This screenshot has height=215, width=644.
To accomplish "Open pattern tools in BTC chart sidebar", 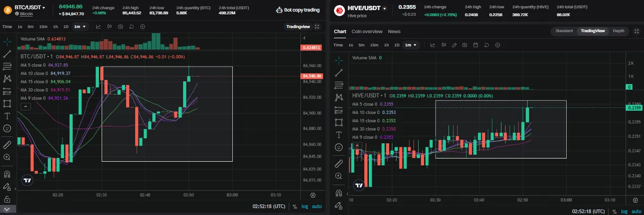I will [x=7, y=78].
